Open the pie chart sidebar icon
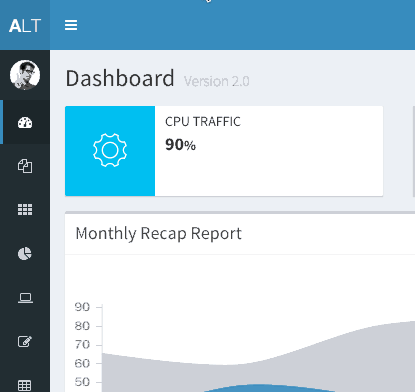The image size is (415, 392). tap(25, 254)
